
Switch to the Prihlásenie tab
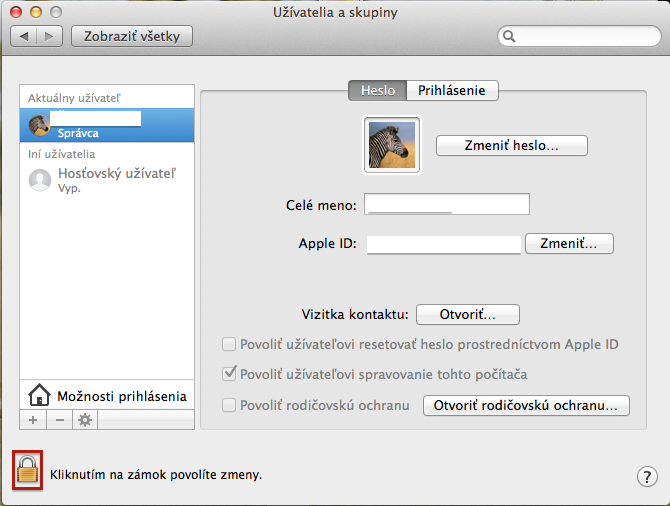tap(452, 91)
